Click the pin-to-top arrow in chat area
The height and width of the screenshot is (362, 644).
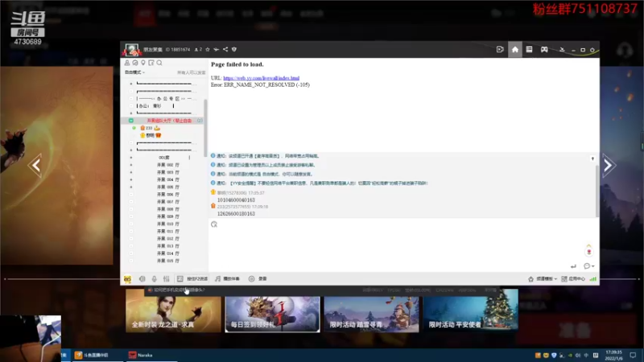click(592, 158)
